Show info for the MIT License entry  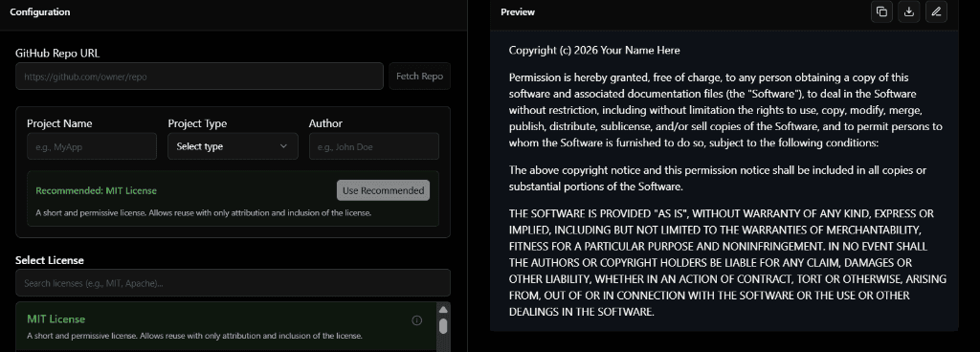(x=417, y=320)
